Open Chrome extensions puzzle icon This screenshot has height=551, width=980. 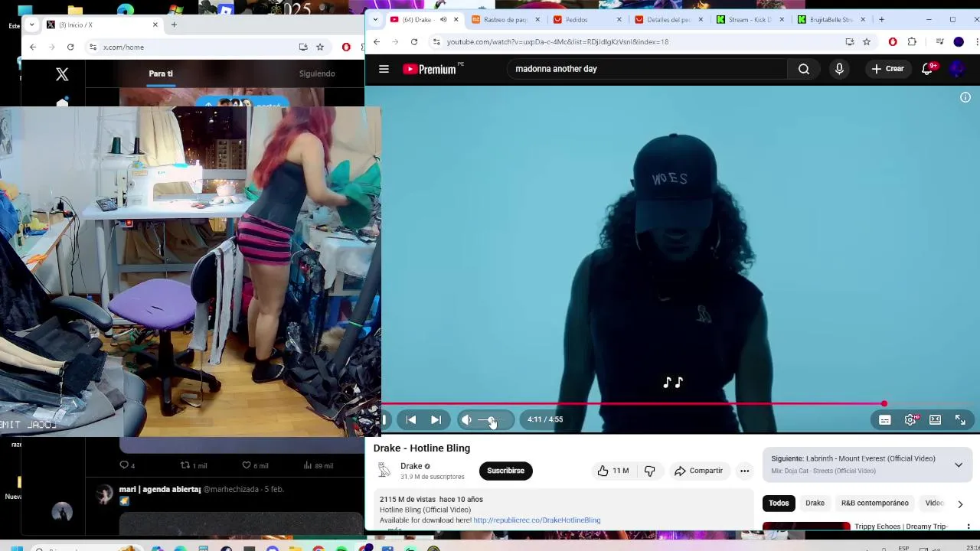[x=912, y=41]
